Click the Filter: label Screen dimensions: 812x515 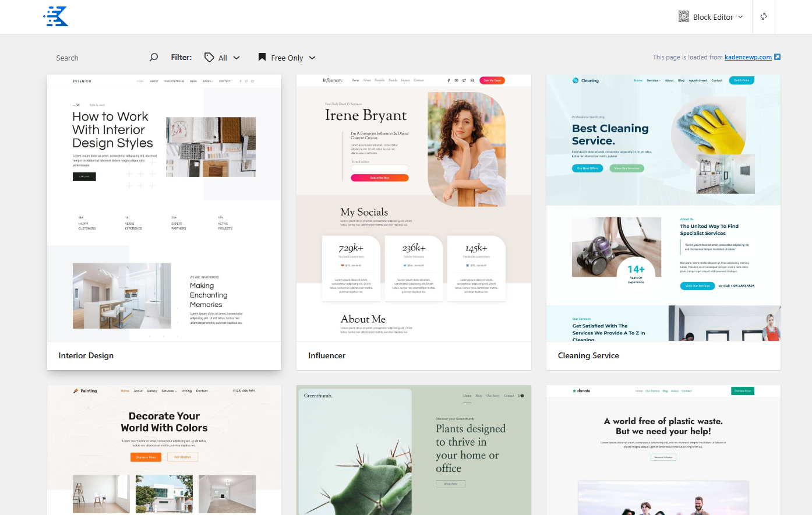181,57
